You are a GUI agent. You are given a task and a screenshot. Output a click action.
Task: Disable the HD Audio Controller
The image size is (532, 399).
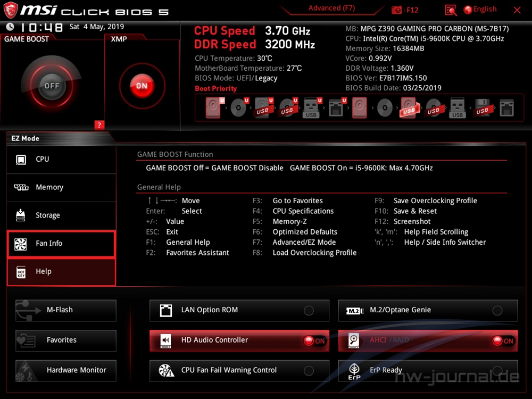(x=239, y=340)
